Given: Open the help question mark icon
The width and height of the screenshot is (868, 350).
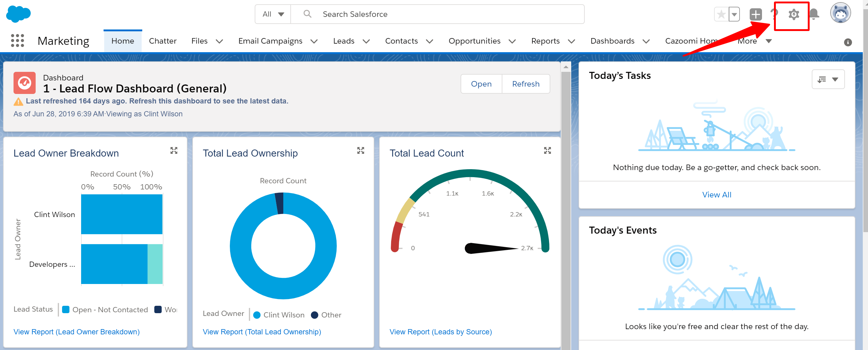Looking at the screenshot, I should (x=774, y=14).
